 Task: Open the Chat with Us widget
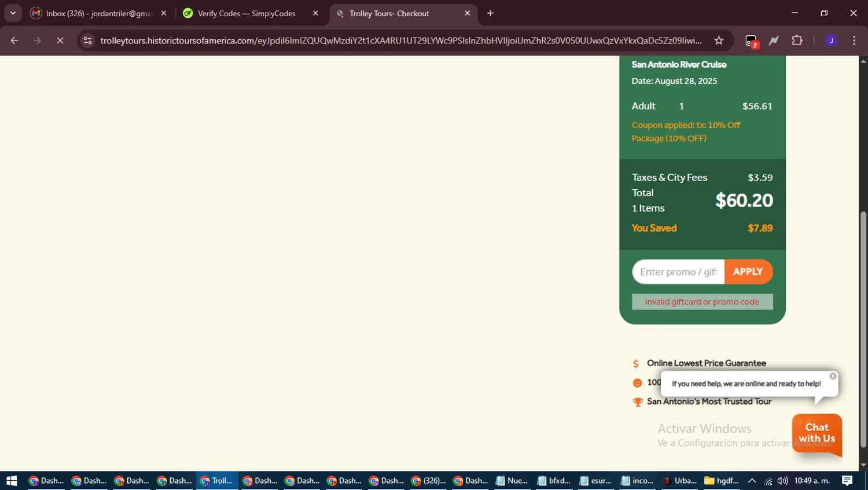click(817, 434)
